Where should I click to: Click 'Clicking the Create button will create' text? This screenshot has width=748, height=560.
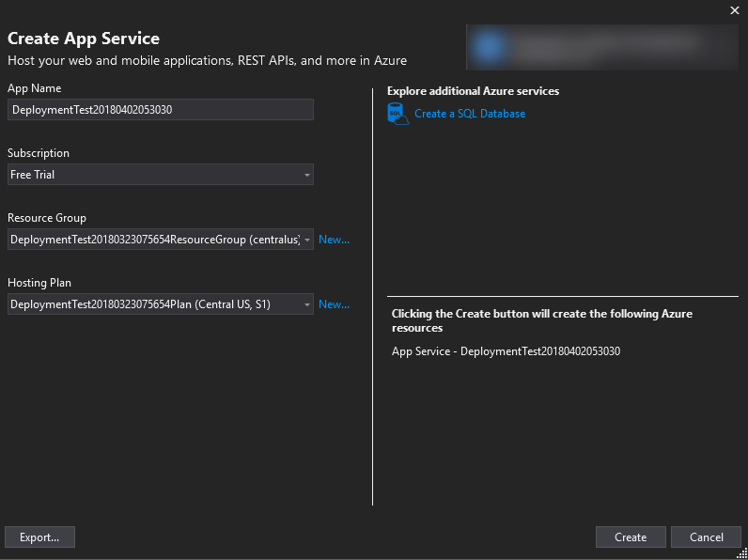click(542, 320)
